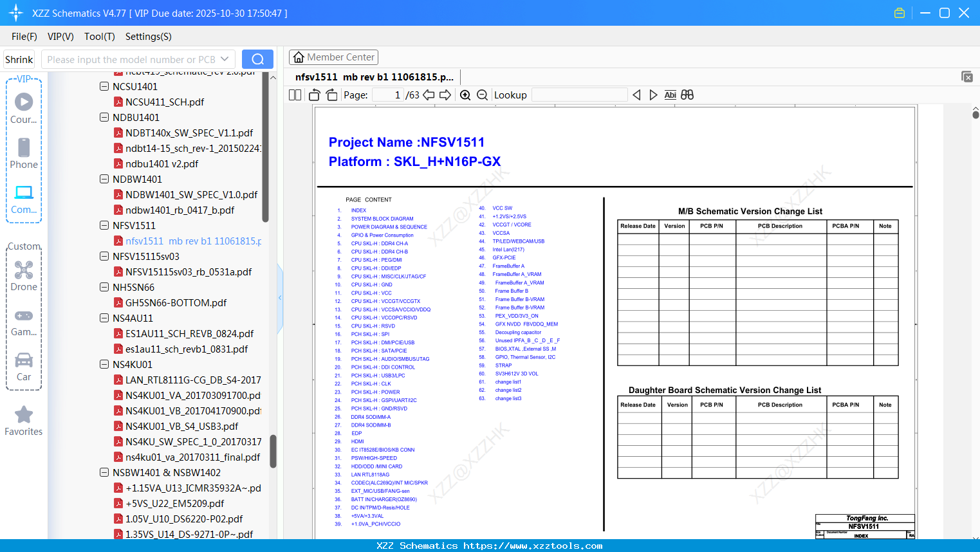Collapse the NFSV1511 folder
980x552 pixels.
(x=104, y=225)
